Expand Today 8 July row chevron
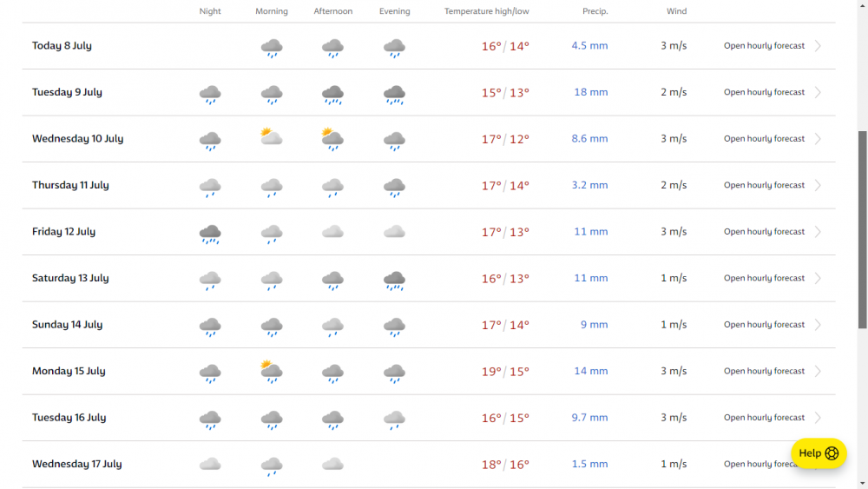Image resolution: width=868 pixels, height=489 pixels. click(x=818, y=46)
